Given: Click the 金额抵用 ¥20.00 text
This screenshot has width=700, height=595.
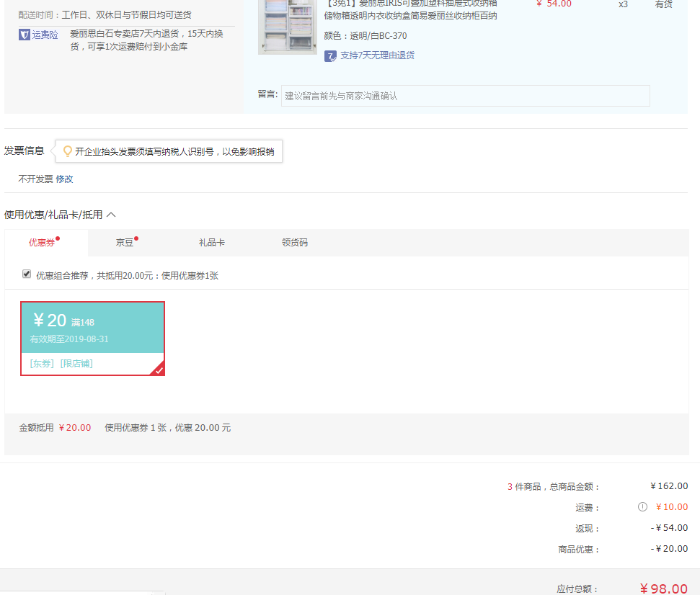Looking at the screenshot, I should pyautogui.click(x=55, y=428).
